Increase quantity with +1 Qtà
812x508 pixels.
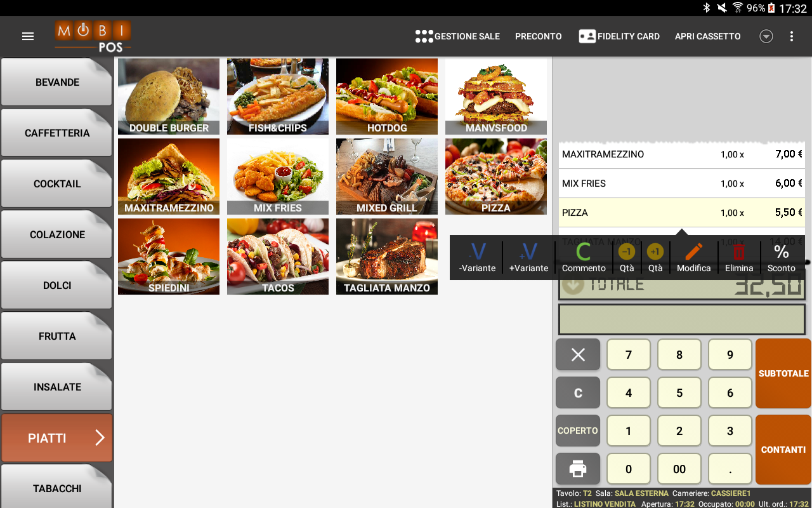655,258
